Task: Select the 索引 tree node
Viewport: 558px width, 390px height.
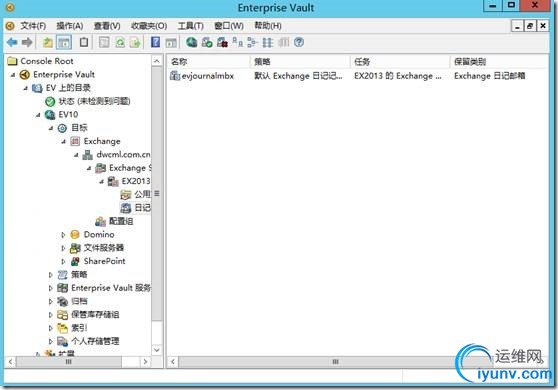Action: (x=79, y=328)
